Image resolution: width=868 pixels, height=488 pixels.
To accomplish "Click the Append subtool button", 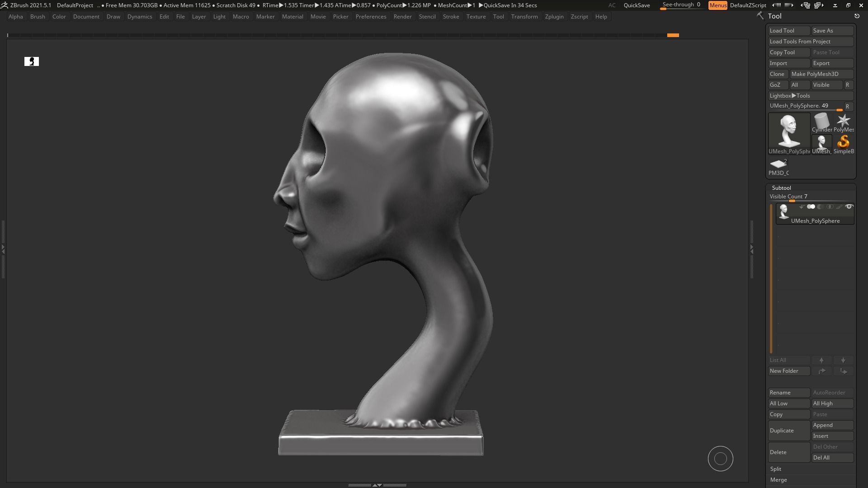I will pos(832,425).
